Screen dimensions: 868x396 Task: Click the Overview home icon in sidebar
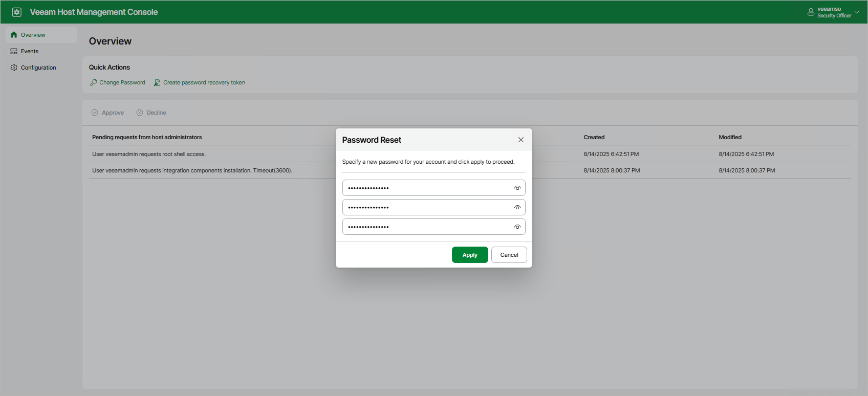[14, 35]
